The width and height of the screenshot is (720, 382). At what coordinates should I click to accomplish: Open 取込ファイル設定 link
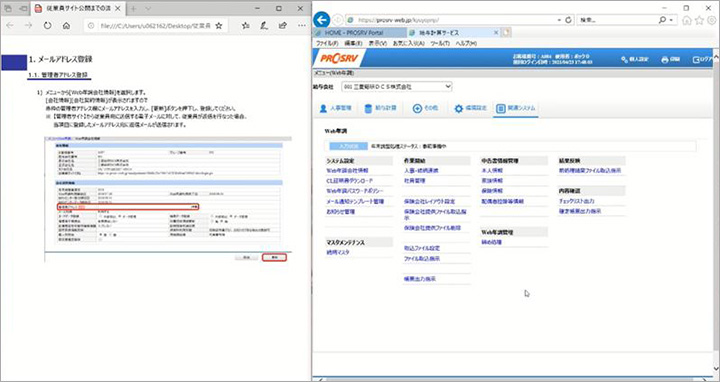[422, 248]
